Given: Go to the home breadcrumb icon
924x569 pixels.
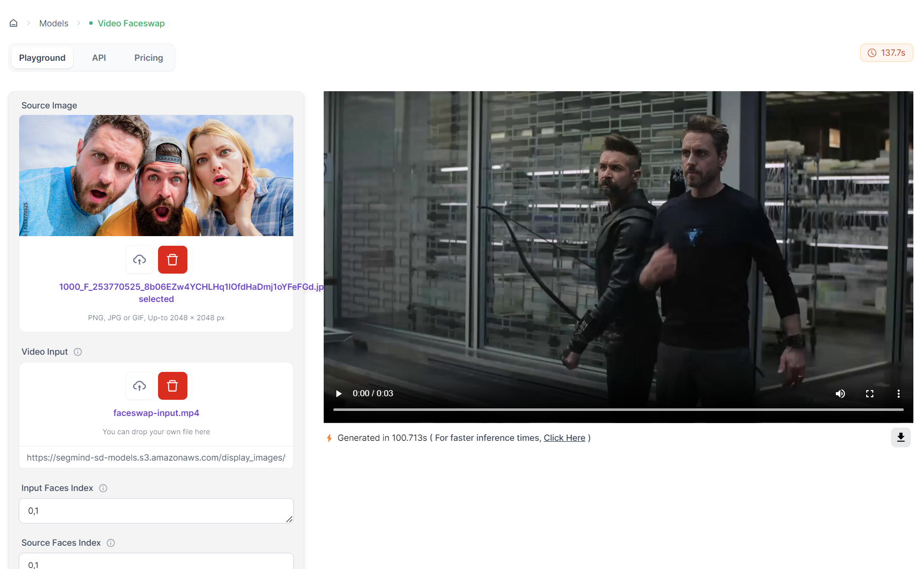Looking at the screenshot, I should (x=14, y=23).
